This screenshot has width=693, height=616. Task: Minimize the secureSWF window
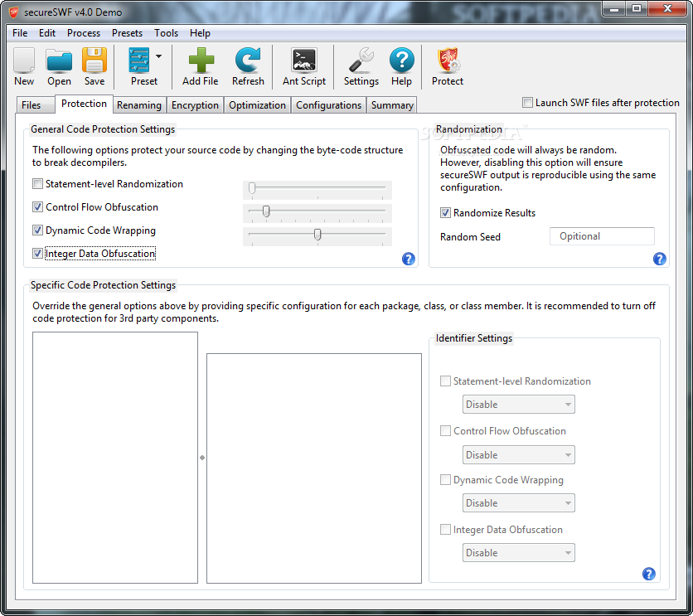tap(614, 9)
